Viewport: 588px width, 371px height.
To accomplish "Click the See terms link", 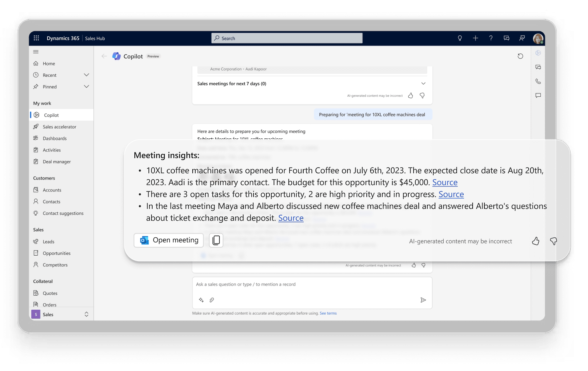I will 328,313.
